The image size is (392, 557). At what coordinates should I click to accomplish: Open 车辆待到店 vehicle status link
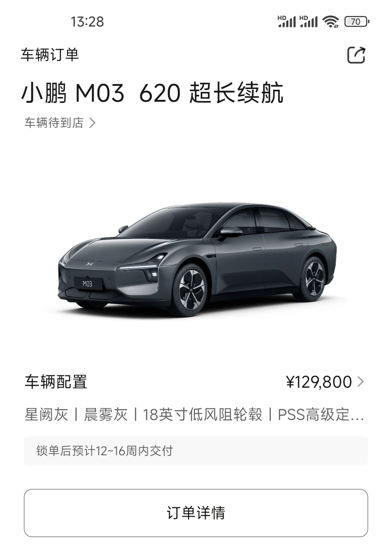pyautogui.click(x=60, y=123)
